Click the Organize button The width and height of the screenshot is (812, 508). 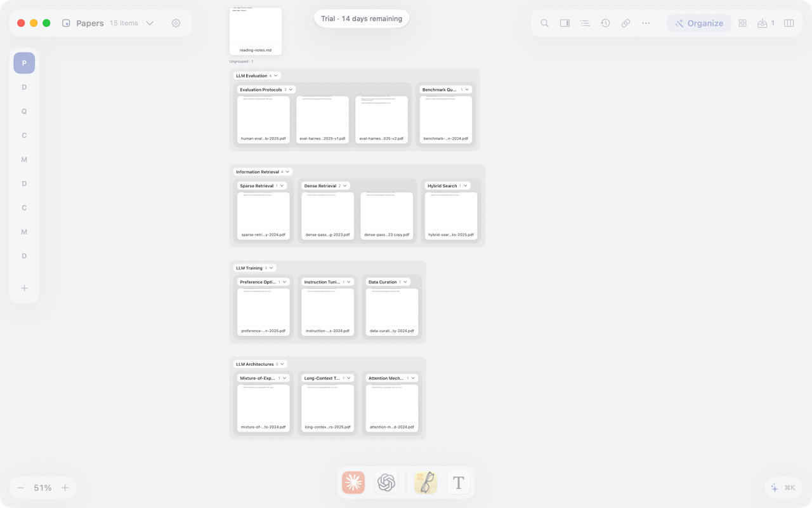coord(698,23)
